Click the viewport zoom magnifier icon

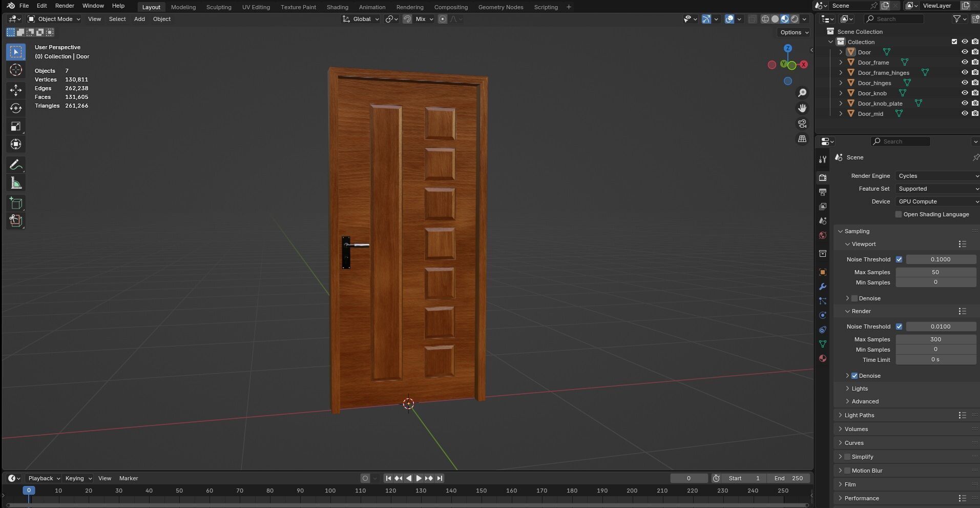(802, 93)
